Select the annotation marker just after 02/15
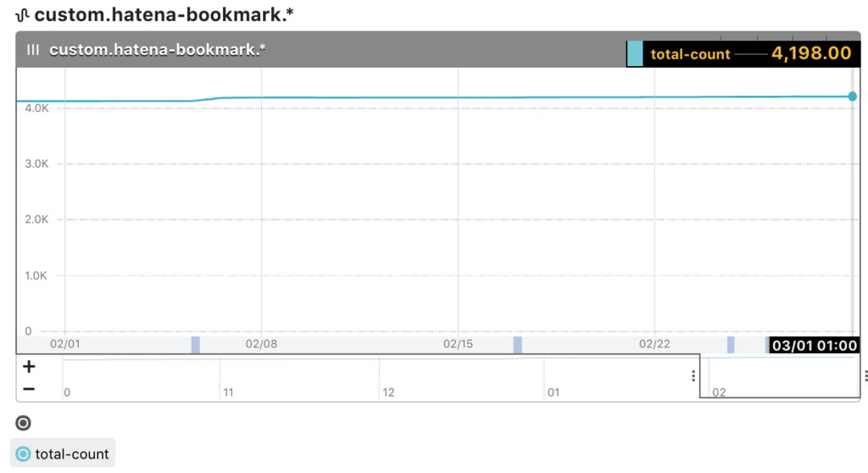868x473 pixels. 518,344
